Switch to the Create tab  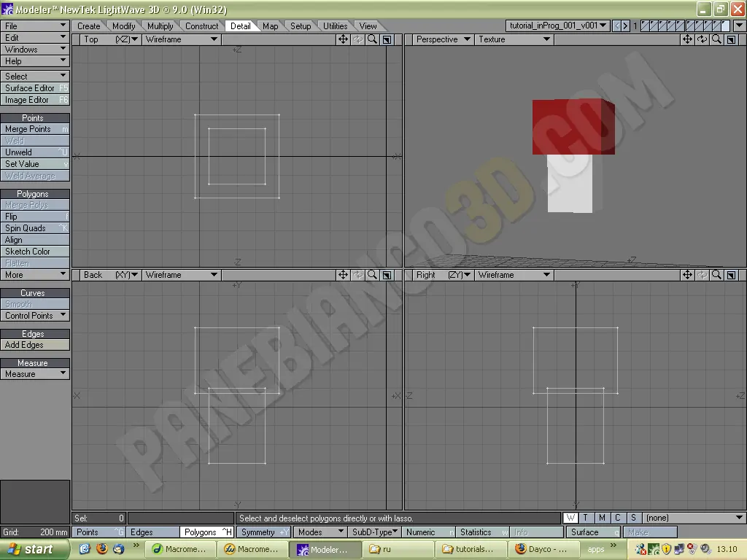click(x=89, y=26)
